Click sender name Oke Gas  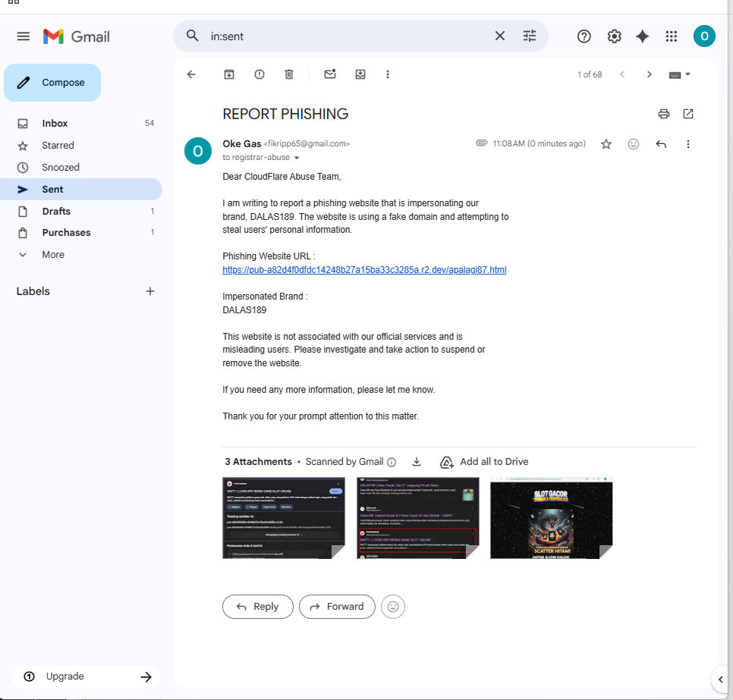(x=242, y=144)
